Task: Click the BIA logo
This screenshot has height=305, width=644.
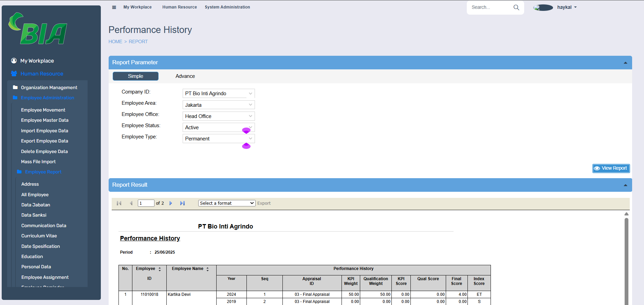Action: tap(38, 29)
